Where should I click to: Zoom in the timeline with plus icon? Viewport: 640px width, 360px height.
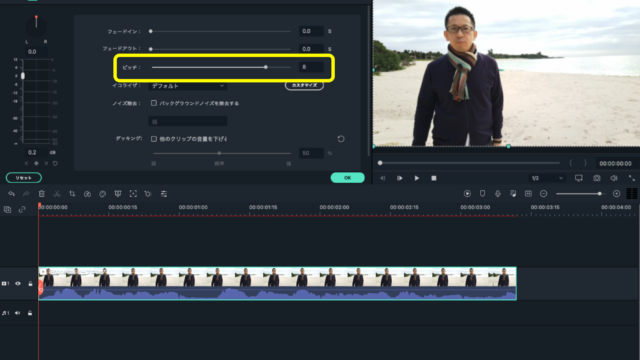[x=617, y=193]
